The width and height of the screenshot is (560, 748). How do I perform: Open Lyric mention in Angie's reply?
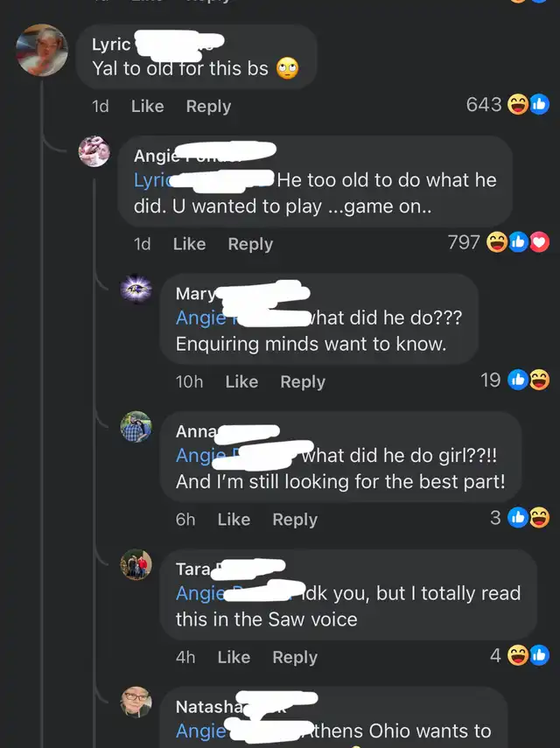[x=152, y=180]
